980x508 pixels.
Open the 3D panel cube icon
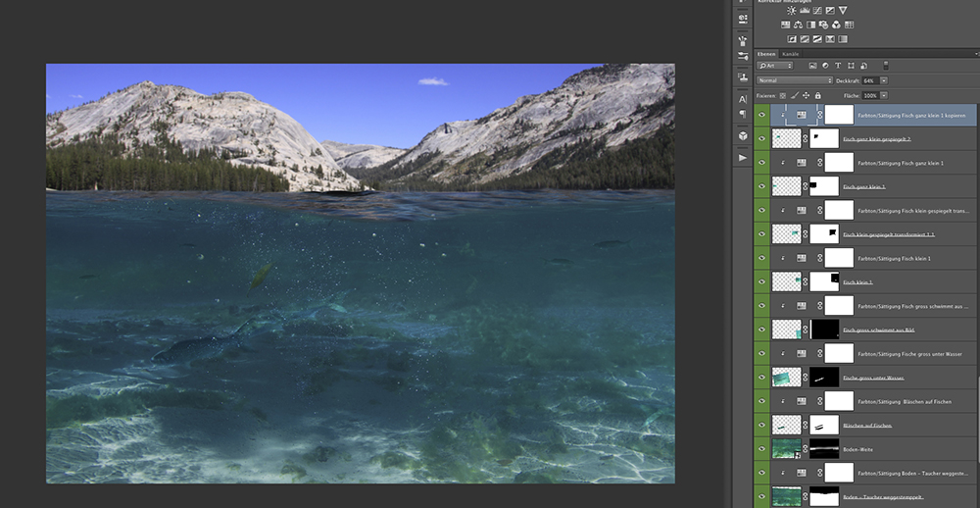tap(743, 136)
